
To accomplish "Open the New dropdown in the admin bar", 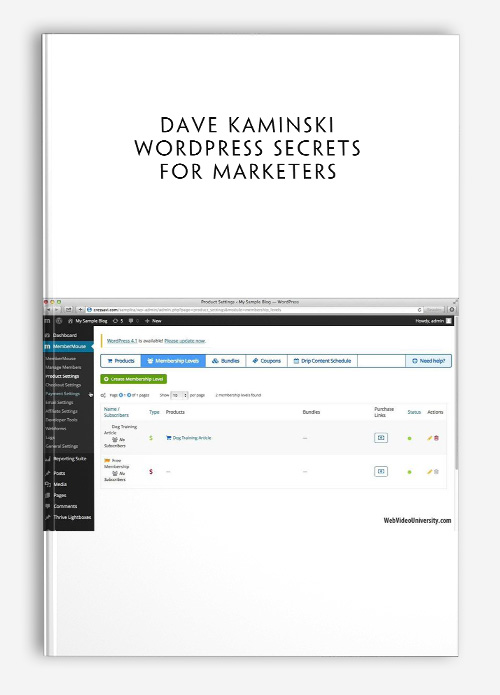I will pyautogui.click(x=153, y=320).
